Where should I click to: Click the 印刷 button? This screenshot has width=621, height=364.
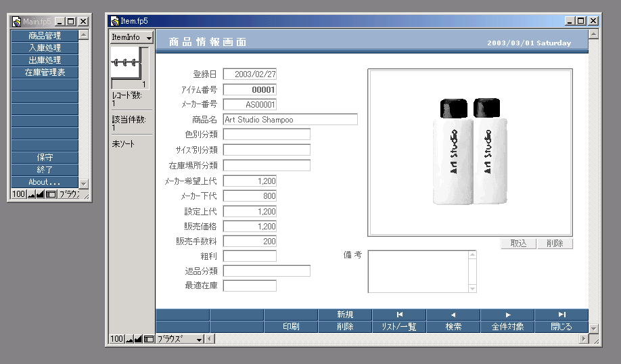[x=291, y=327]
